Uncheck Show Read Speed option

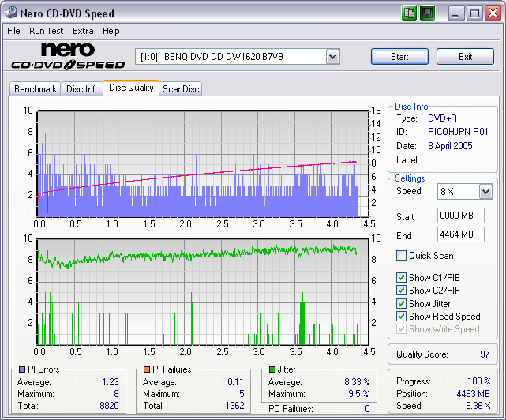[402, 317]
